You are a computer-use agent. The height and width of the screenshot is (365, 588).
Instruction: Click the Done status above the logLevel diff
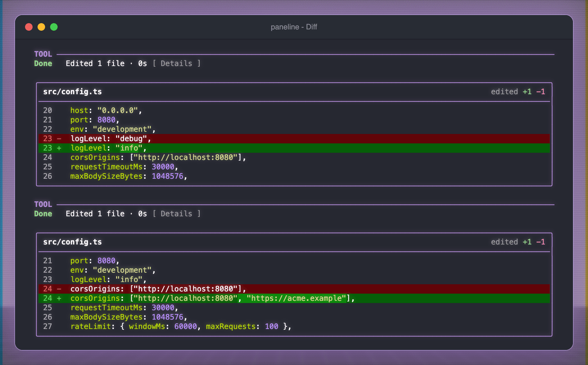[x=43, y=64]
